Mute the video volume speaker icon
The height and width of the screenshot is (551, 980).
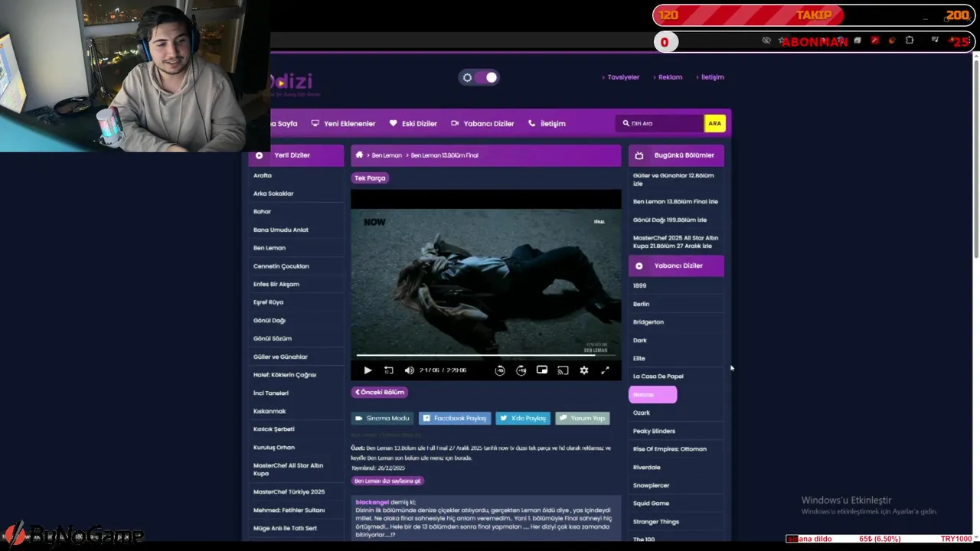pyautogui.click(x=409, y=370)
